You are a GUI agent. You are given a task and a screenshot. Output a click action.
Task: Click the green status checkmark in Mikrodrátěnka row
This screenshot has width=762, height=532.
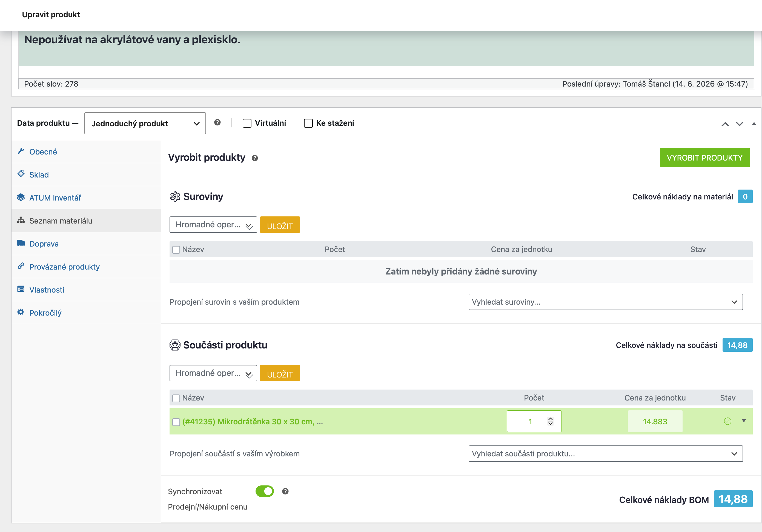coord(727,421)
